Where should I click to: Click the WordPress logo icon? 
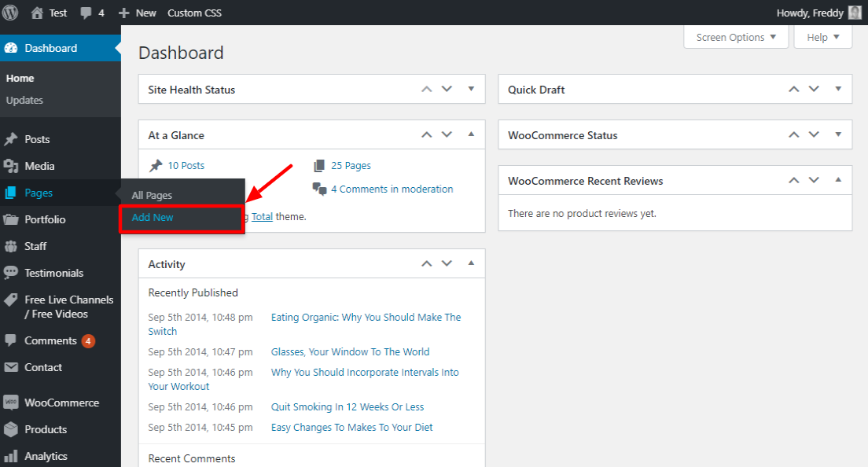(x=10, y=13)
